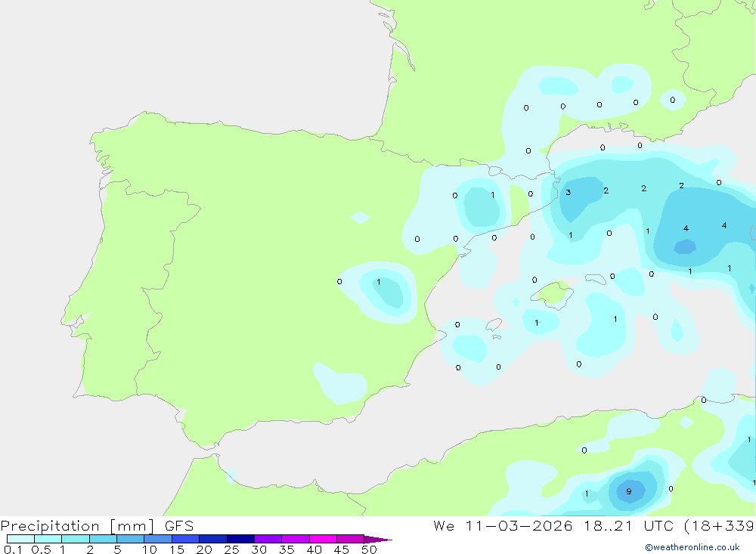Click the 'GFS' model label

179,526
